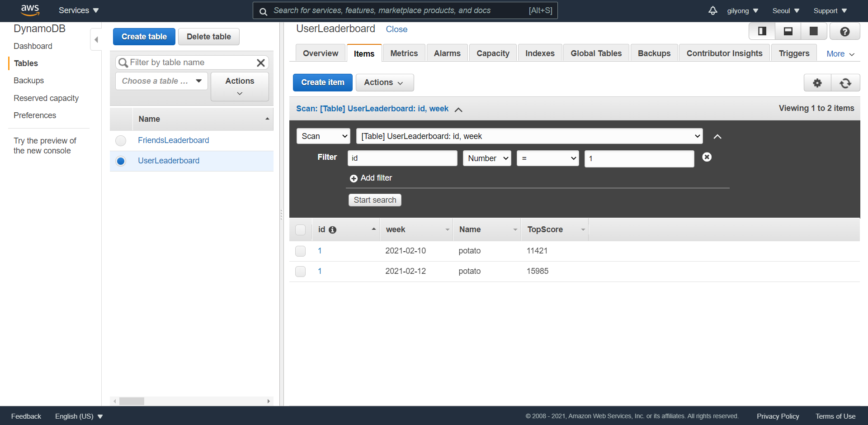Clear the table name filter X
The width and height of the screenshot is (868, 425).
click(261, 63)
